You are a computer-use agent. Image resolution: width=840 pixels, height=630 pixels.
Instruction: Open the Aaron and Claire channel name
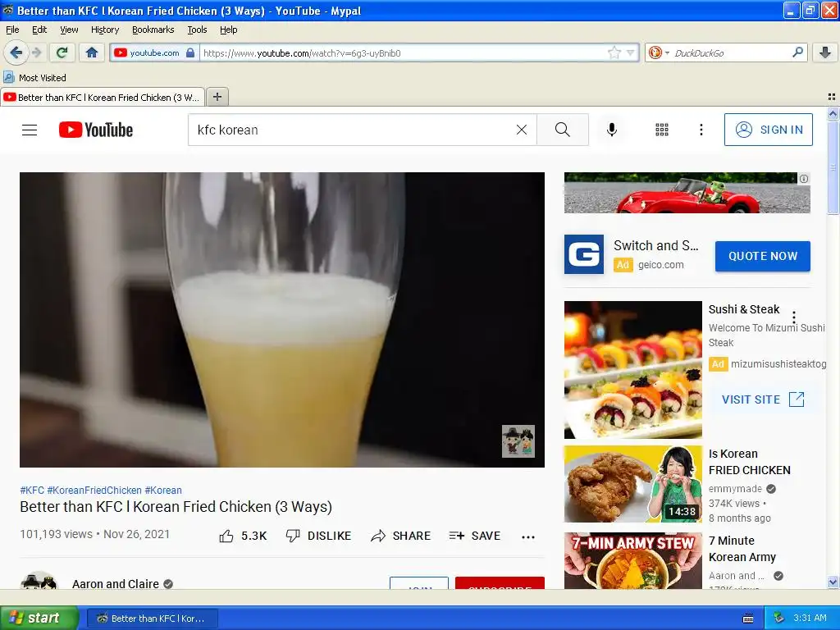[115, 584]
